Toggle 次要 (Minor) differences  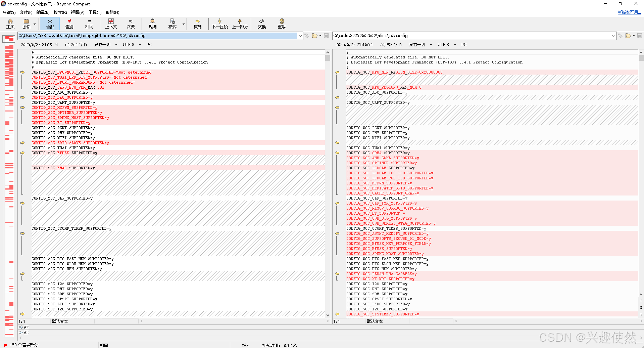point(131,24)
